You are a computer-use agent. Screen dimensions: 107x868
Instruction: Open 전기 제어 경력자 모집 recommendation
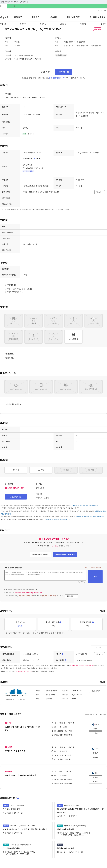coord(11,809)
